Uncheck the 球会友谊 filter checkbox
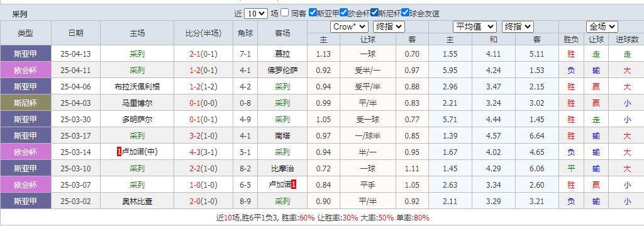 pyautogui.click(x=405, y=13)
